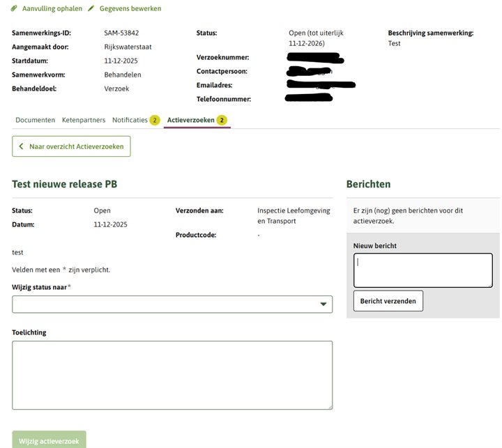Click the Verzoeknummer label
Screen dimensions: 502x448
coord(222,57)
